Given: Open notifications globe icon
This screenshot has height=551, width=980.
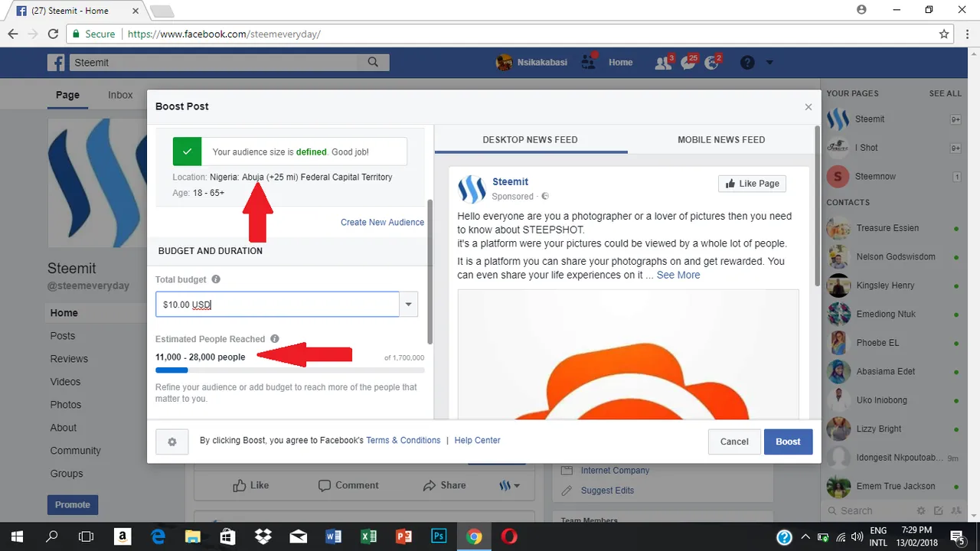Looking at the screenshot, I should coord(712,62).
